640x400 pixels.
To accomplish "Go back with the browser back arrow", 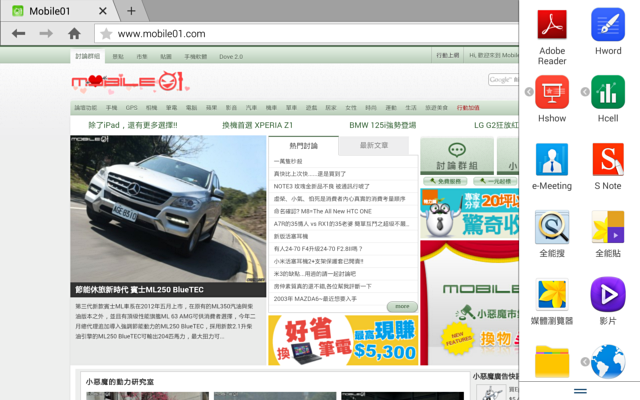I will 19,33.
